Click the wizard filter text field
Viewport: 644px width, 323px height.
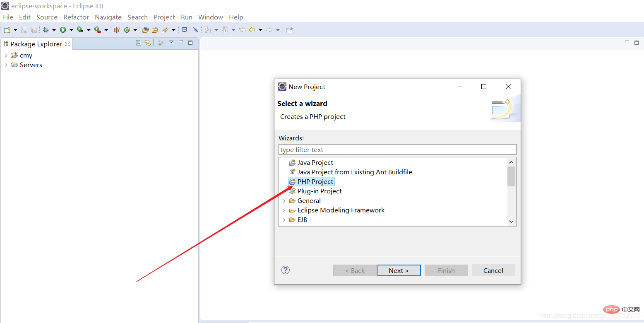(397, 149)
